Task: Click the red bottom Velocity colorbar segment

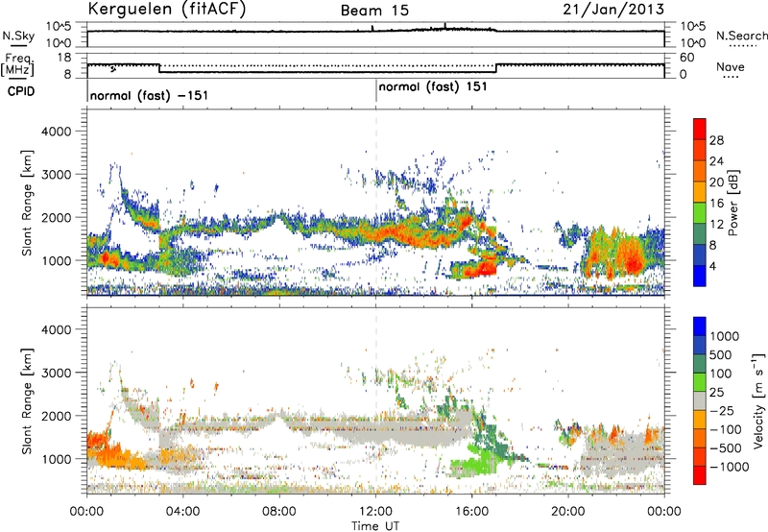Action: point(700,475)
